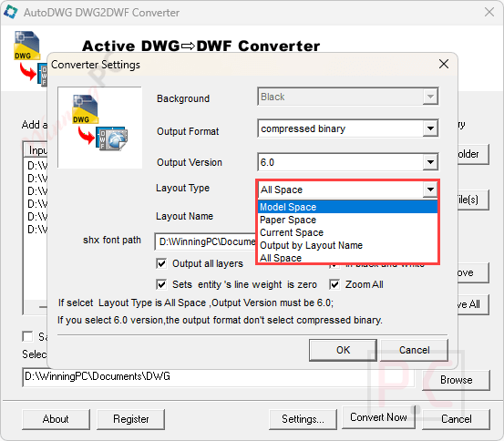Confirm settings with the OK button
The image size is (504, 441).
click(x=343, y=350)
